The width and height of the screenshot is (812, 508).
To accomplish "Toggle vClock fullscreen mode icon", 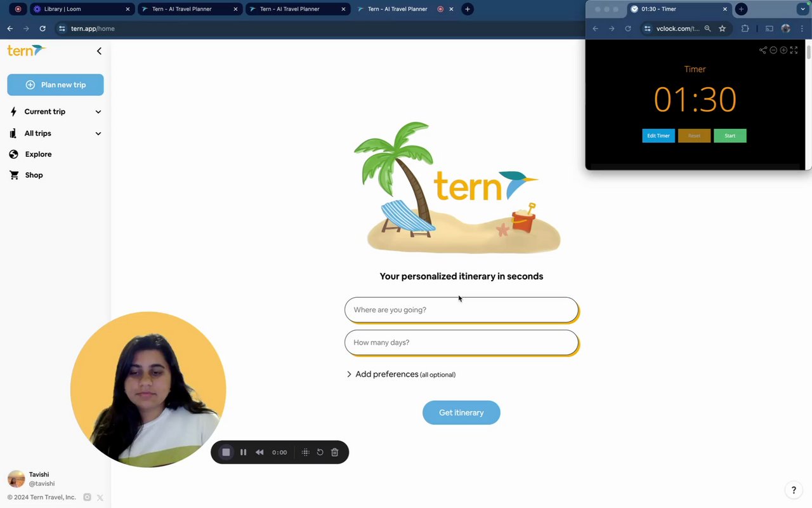I will coord(794,50).
